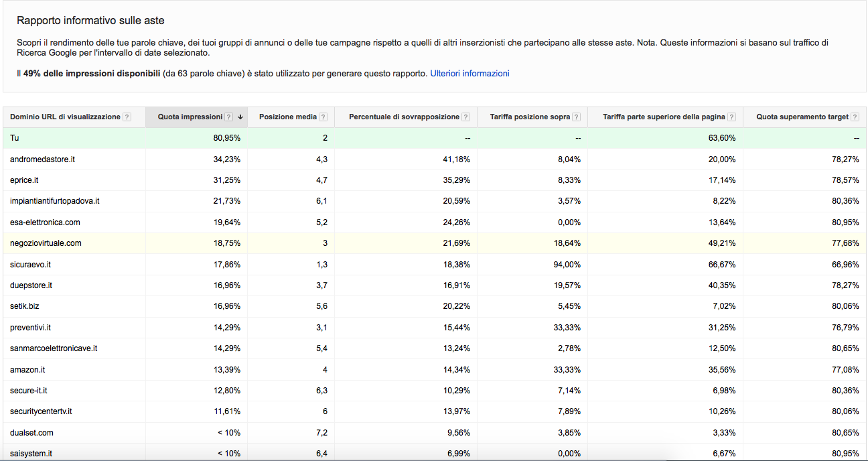Open help icon next to Dominio URL di visualizzazione
Viewport: 868px width, 461px height.
click(x=127, y=117)
